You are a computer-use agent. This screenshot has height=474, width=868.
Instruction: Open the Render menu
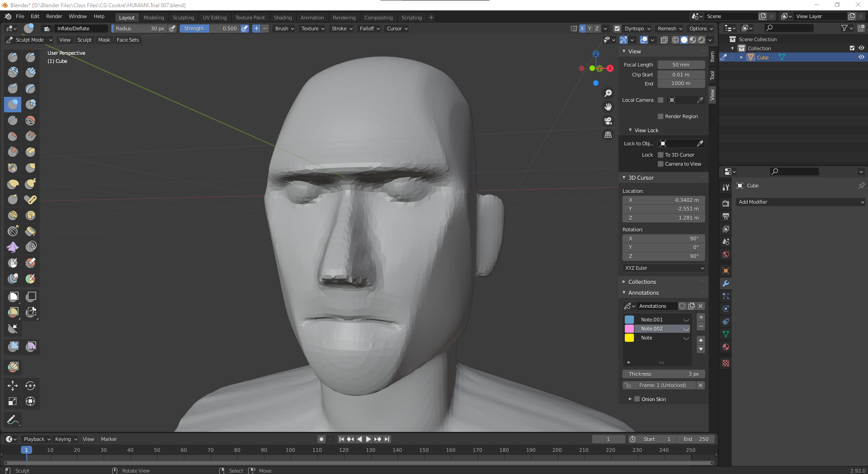pyautogui.click(x=54, y=16)
